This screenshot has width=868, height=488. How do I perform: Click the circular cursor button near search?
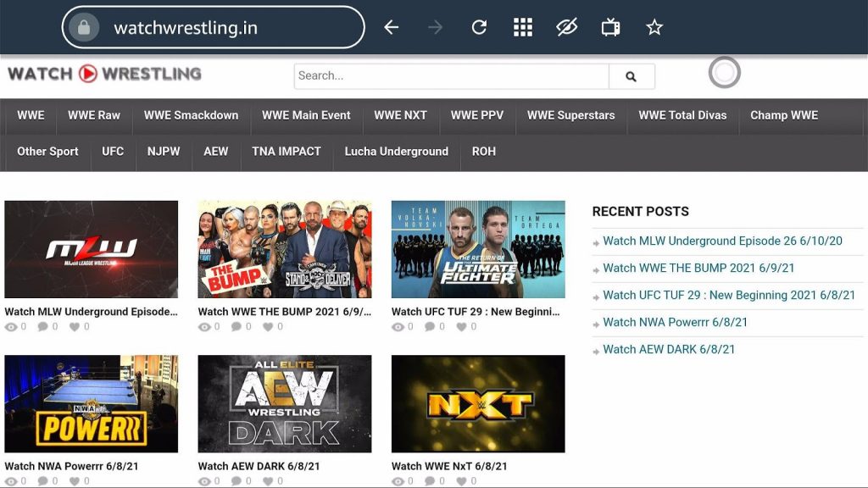click(724, 73)
